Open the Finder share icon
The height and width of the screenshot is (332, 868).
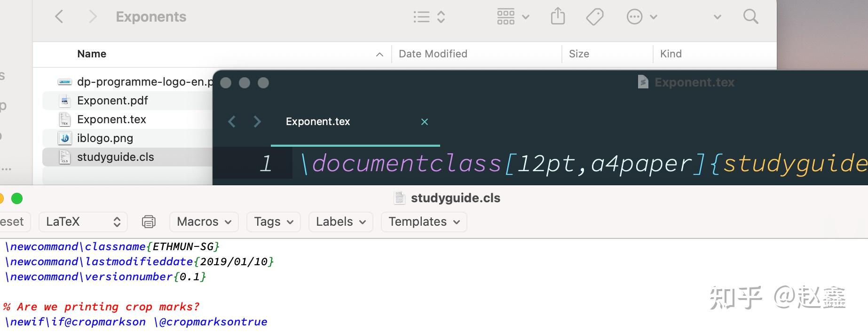coord(558,16)
